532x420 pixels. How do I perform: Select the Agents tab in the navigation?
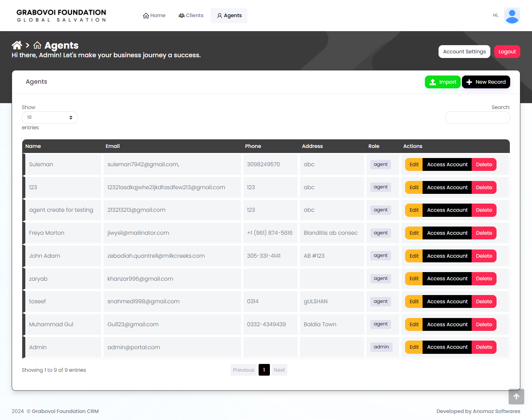pos(229,16)
